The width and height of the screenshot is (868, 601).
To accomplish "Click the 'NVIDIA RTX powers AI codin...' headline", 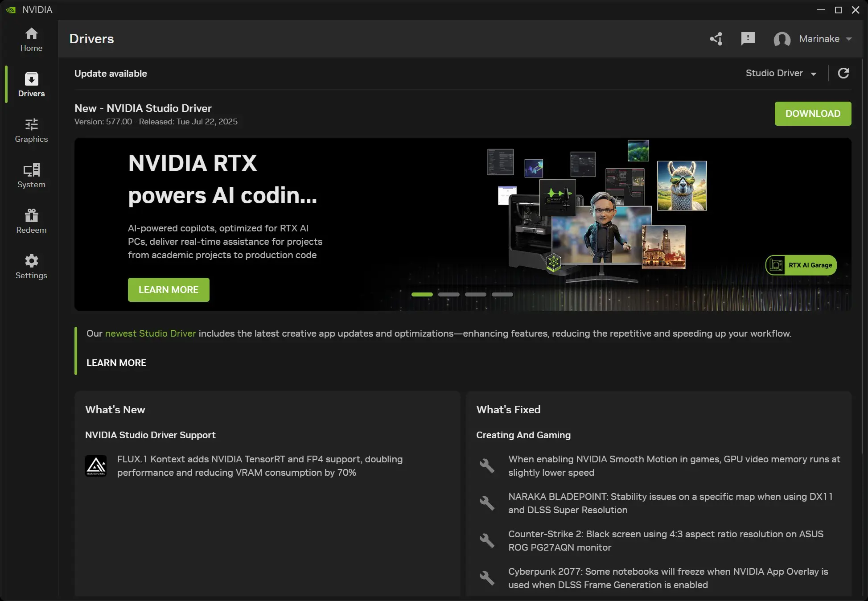I will pyautogui.click(x=222, y=179).
